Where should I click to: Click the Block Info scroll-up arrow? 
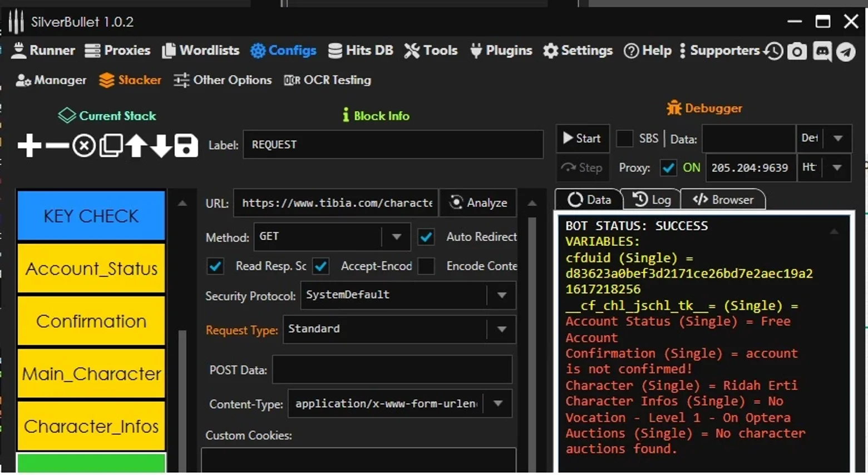tap(532, 204)
